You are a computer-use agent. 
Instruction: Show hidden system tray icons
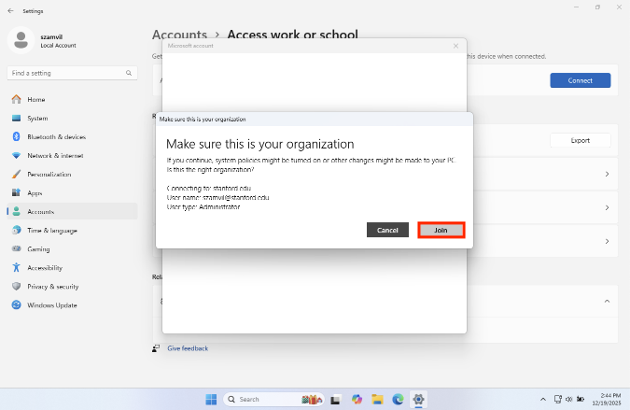(x=543, y=399)
